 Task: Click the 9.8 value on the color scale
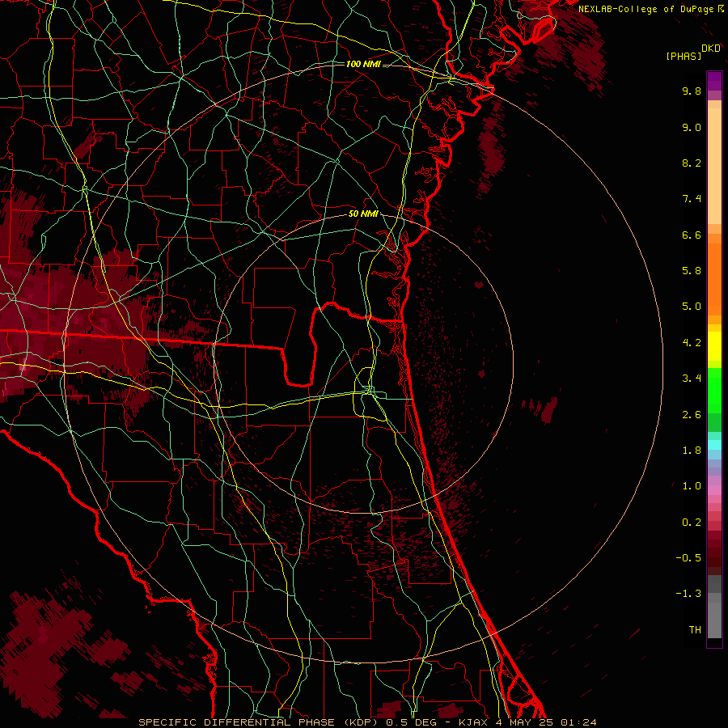[x=692, y=91]
